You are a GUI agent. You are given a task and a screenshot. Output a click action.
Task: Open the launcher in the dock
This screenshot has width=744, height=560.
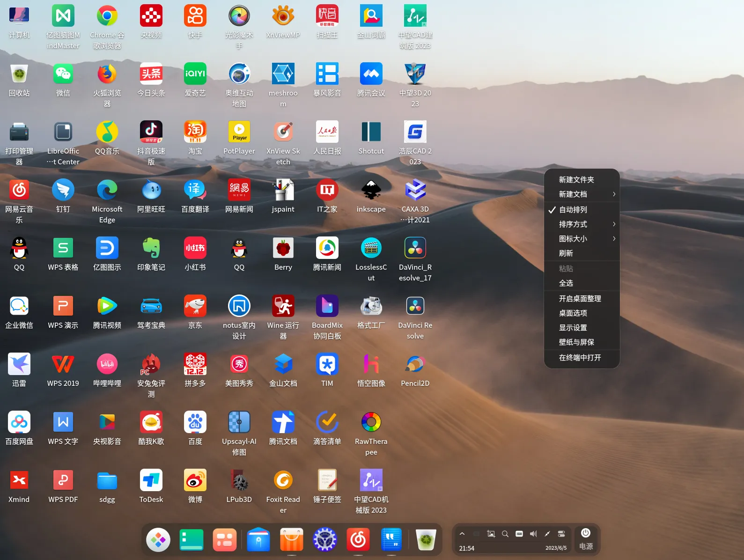pyautogui.click(x=158, y=540)
